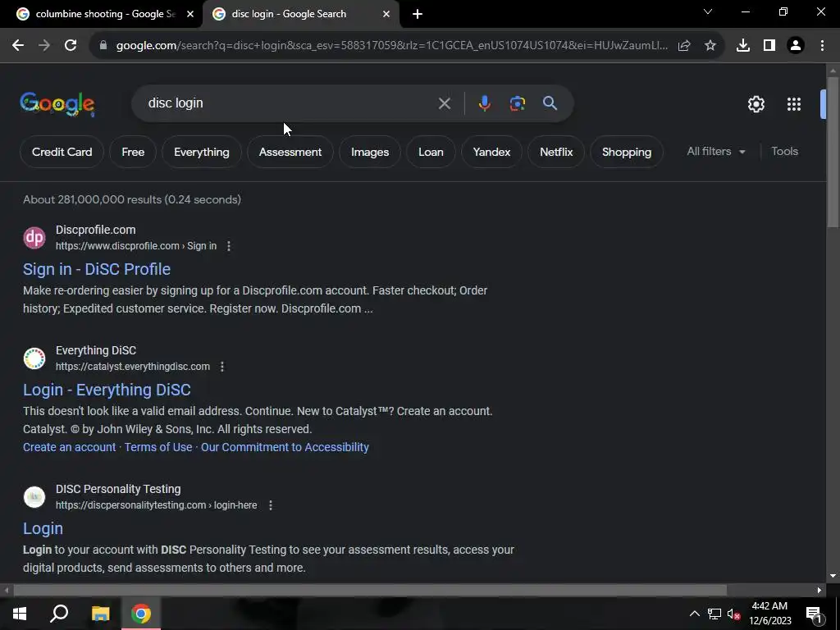Open a new browser tab
The height and width of the screenshot is (630, 840).
click(418, 15)
